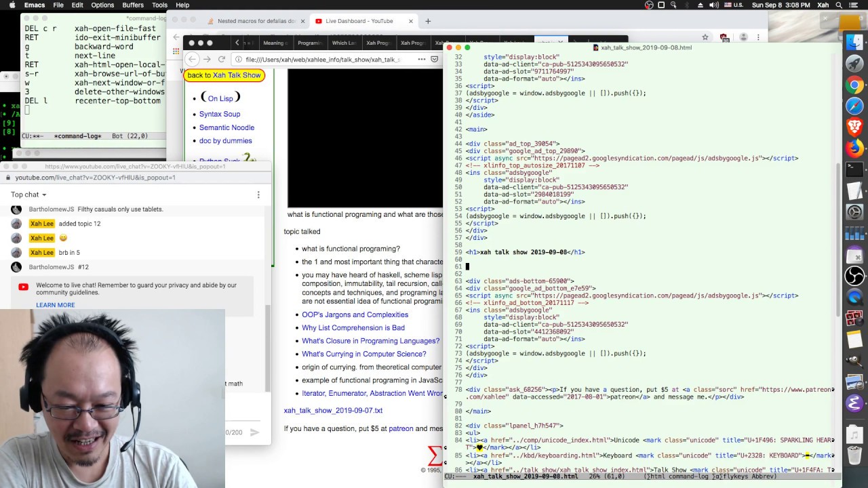Viewport: 868px width, 488px height.
Task: Launch Launchpad rocket icon in Dock
Action: coord(854,64)
